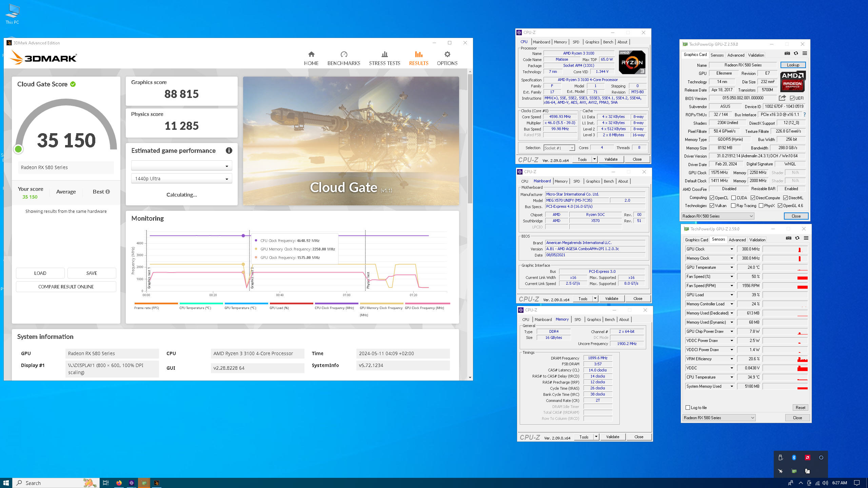
Task: Click COMPARE RESULT ONLINE
Action: [66, 287]
